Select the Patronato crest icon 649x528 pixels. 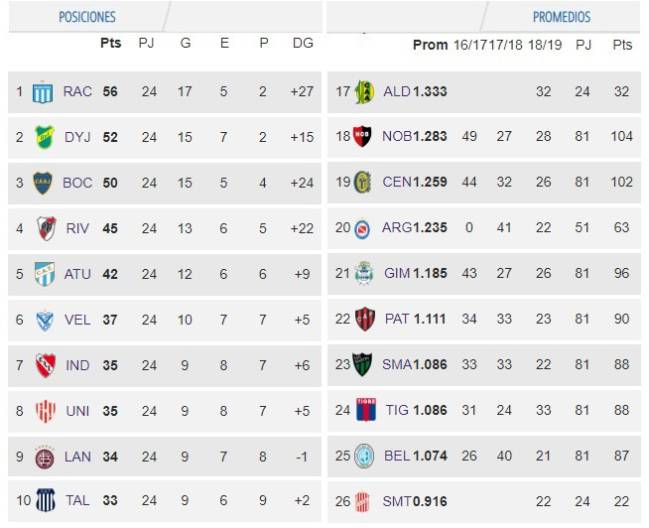click(x=365, y=319)
